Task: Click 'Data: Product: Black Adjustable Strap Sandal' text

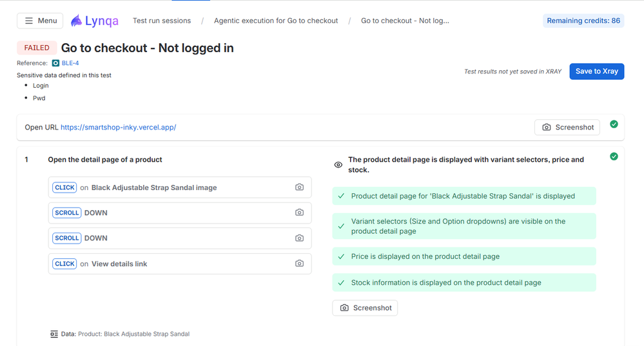Action: pos(125,334)
